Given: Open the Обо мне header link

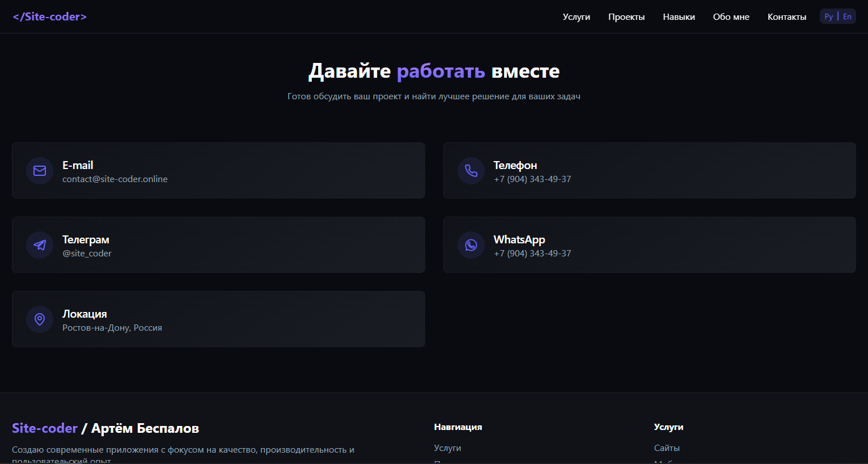Looking at the screenshot, I should [x=731, y=17].
